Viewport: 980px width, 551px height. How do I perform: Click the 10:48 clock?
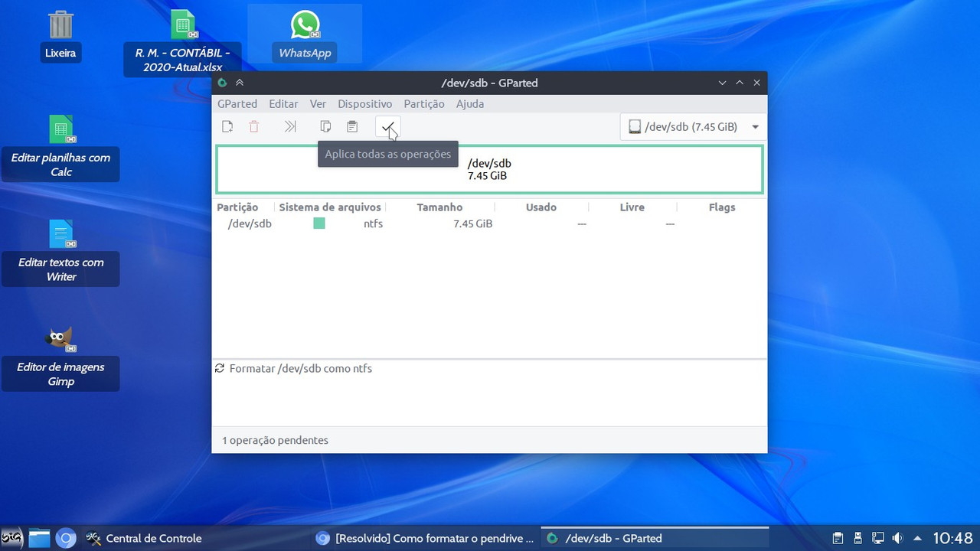click(x=952, y=539)
